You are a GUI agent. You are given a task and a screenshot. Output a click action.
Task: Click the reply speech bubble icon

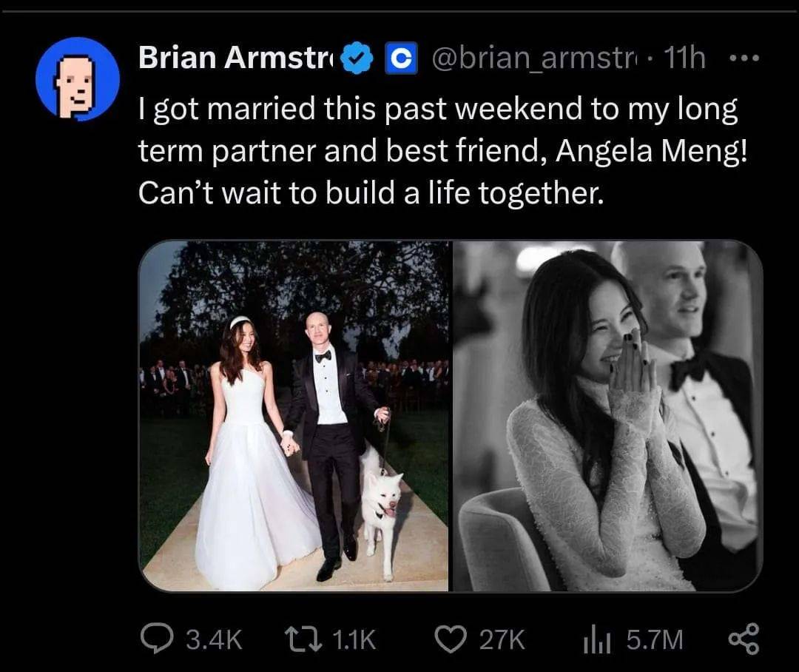pyautogui.click(x=155, y=639)
